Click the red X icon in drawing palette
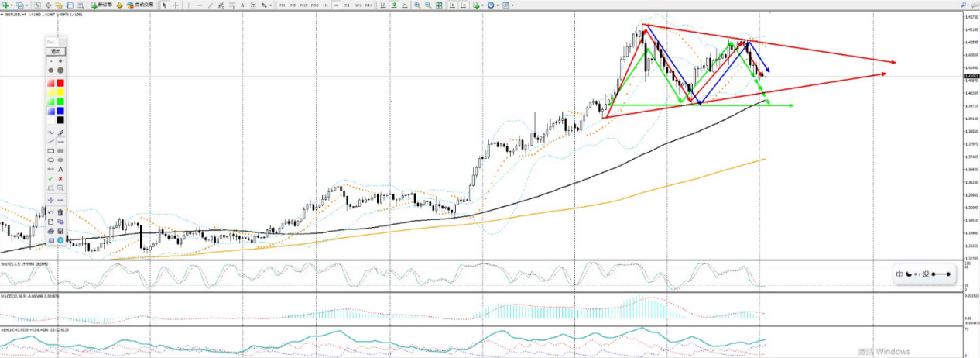980x358 pixels. click(x=60, y=178)
